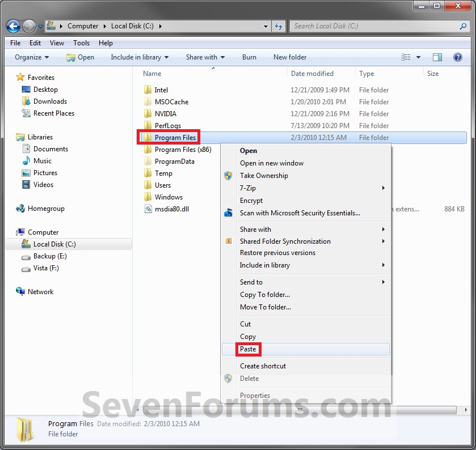Screen dimensions: 476x450
Task: Click the Local Disk (C:) breadcrumb
Action: coord(132,26)
